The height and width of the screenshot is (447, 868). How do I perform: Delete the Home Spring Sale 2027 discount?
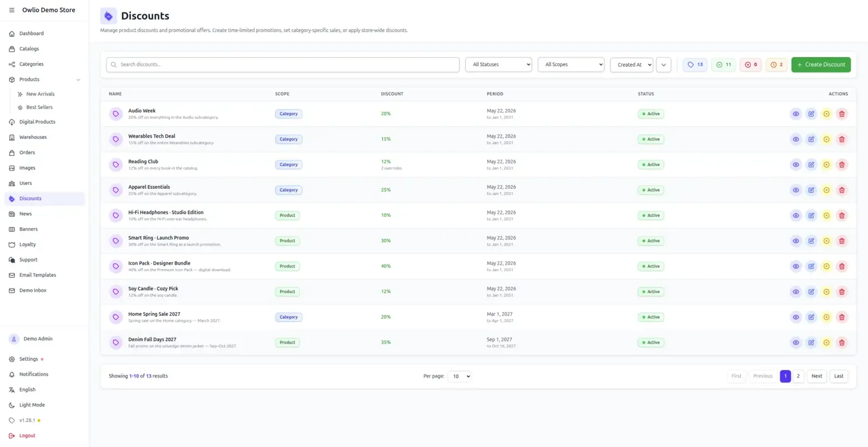[x=842, y=317]
